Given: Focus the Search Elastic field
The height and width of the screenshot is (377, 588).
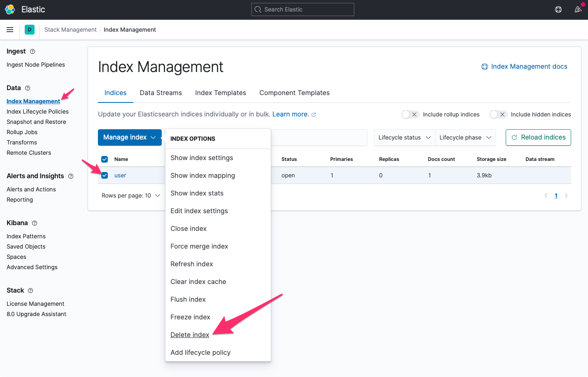Looking at the screenshot, I should [303, 9].
